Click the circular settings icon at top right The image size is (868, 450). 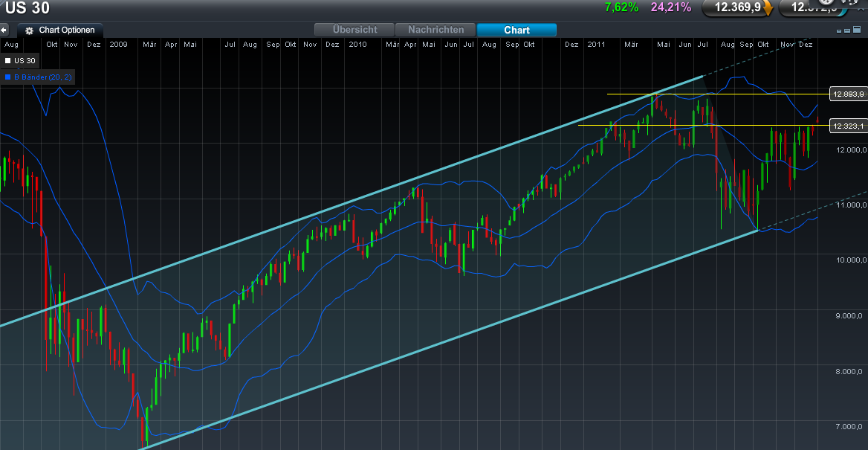pos(826,3)
